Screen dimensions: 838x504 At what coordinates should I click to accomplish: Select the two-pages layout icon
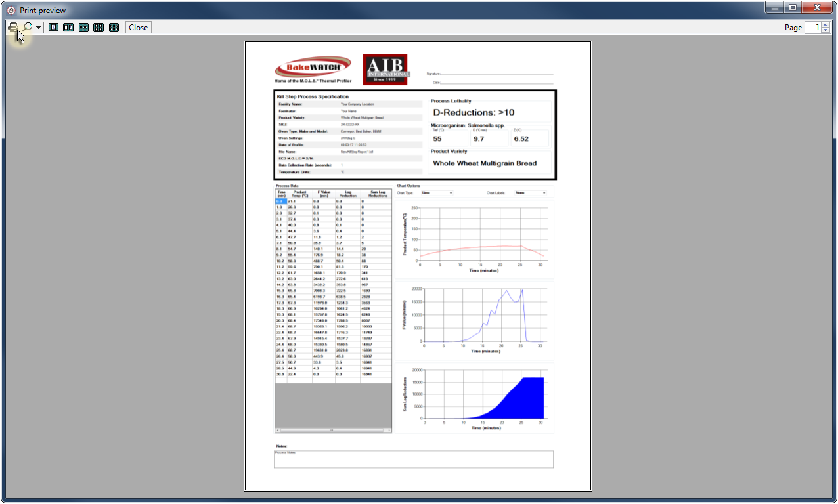pyautogui.click(x=68, y=28)
